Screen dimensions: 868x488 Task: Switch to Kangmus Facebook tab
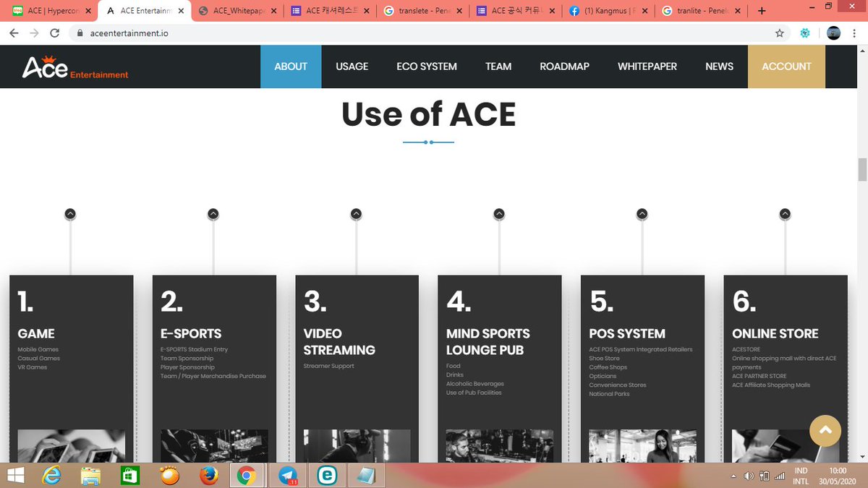click(x=606, y=11)
